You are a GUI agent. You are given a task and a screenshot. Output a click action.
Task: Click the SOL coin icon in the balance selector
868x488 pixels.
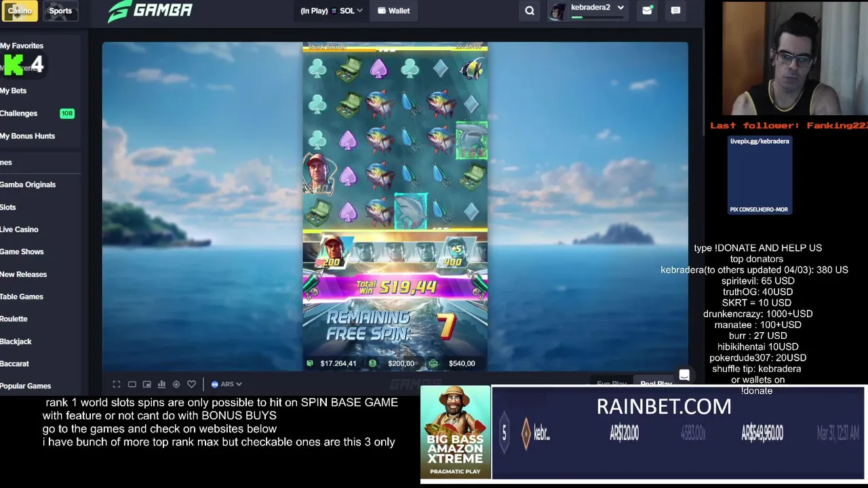point(335,11)
